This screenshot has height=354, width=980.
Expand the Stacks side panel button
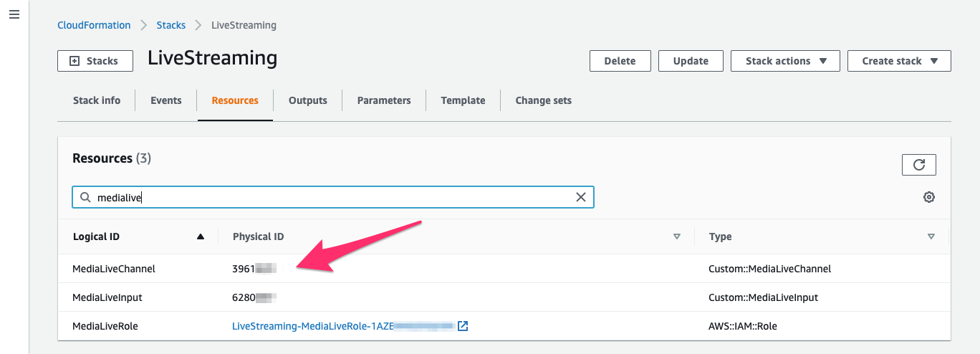(x=95, y=61)
